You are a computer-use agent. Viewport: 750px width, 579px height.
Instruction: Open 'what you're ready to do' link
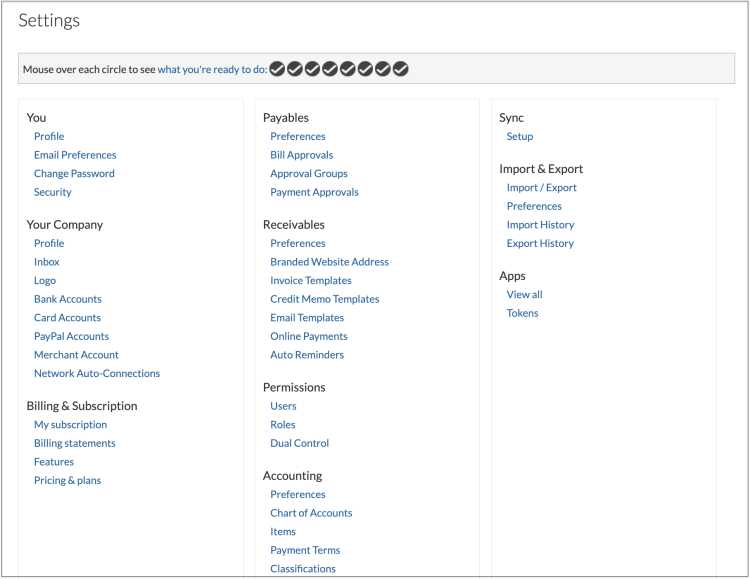coord(212,69)
